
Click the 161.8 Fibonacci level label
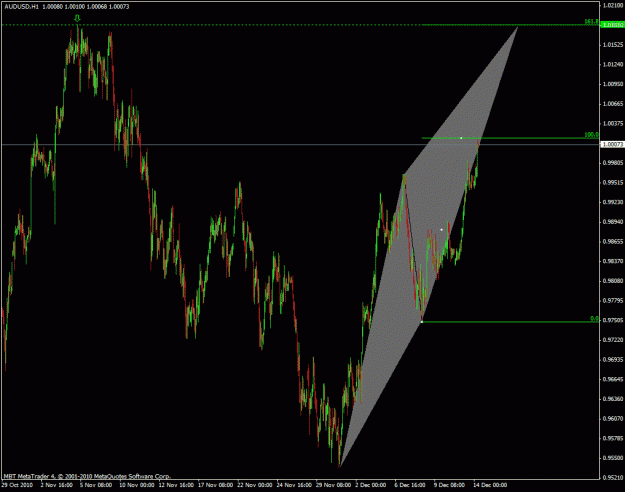591,22
